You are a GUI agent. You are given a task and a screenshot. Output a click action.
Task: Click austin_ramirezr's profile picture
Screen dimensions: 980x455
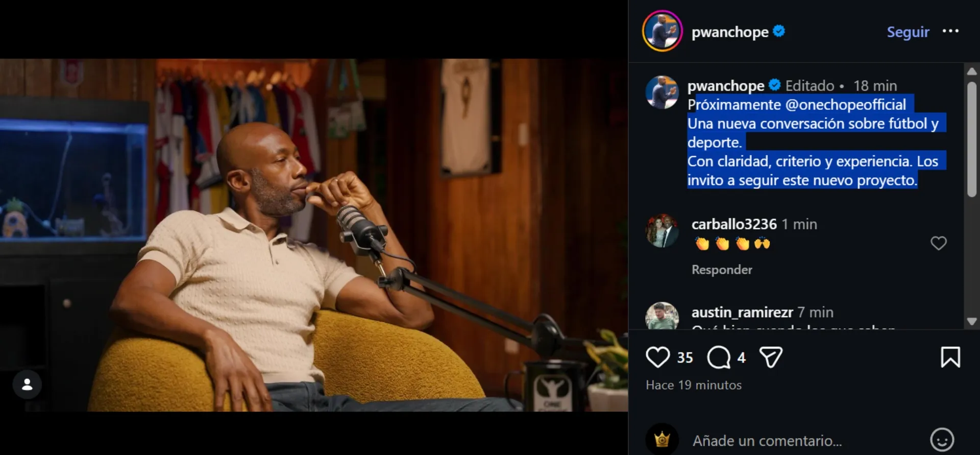[x=662, y=316]
